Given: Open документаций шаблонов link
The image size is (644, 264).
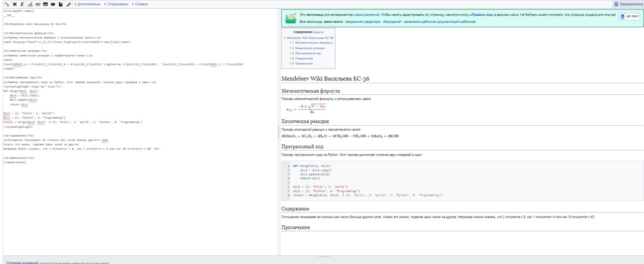Looking at the screenshot, I should point(456,22).
